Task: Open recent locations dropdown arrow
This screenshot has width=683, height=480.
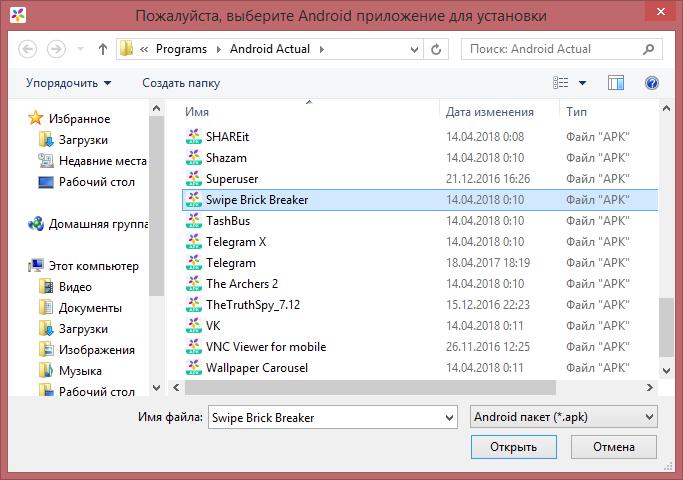Action: tap(81, 49)
